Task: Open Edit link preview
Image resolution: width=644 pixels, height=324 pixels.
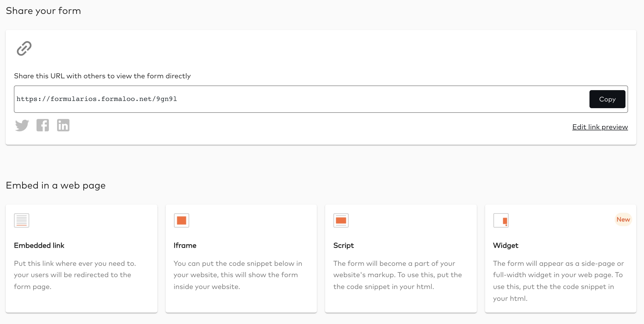Action: click(600, 127)
